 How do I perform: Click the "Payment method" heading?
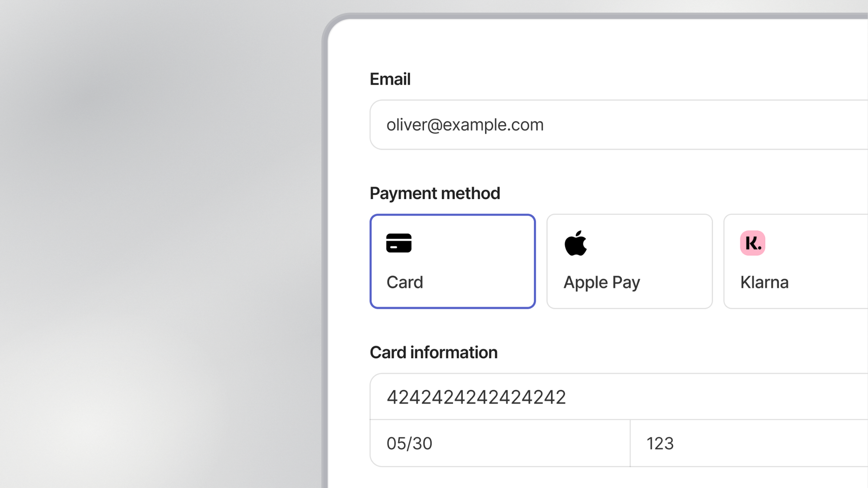pos(434,193)
